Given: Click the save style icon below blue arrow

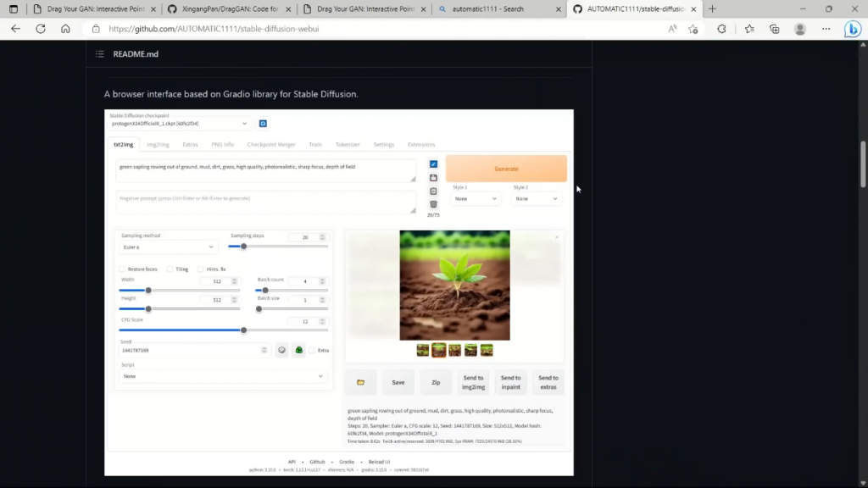Looking at the screenshot, I should (x=433, y=178).
